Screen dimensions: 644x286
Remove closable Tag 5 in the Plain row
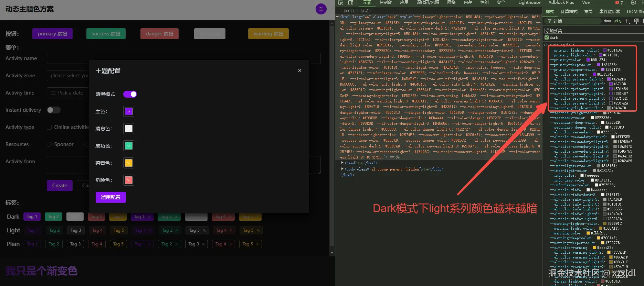(x=257, y=244)
